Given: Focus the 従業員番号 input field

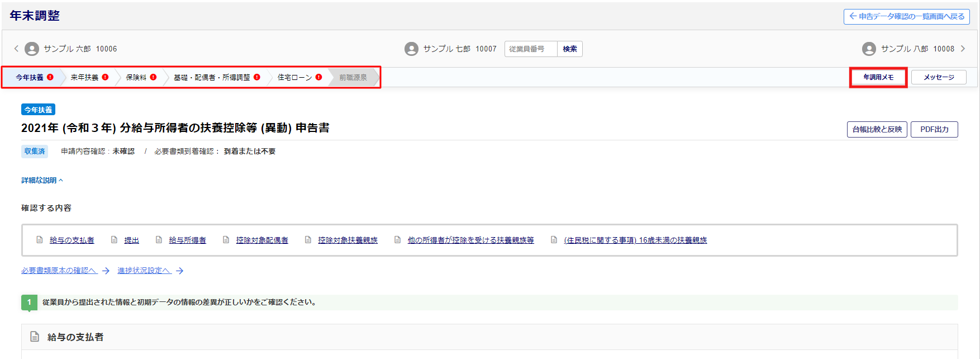Looking at the screenshot, I should [x=531, y=49].
